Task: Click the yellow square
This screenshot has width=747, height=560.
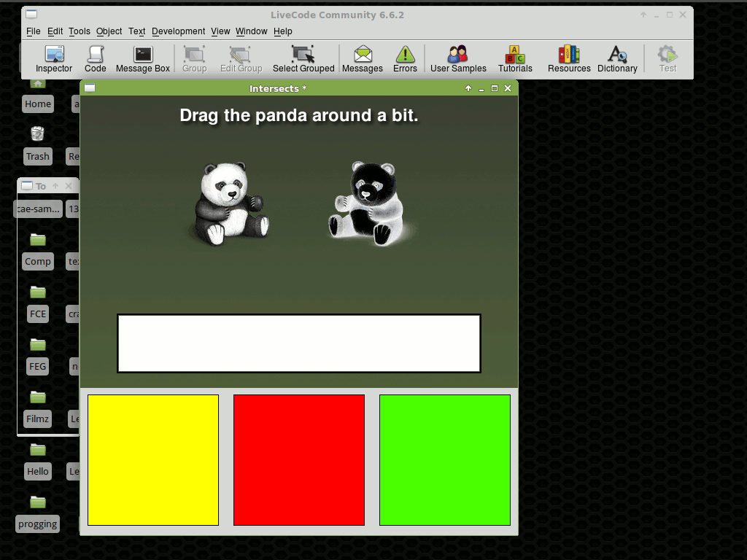Action: click(x=153, y=460)
